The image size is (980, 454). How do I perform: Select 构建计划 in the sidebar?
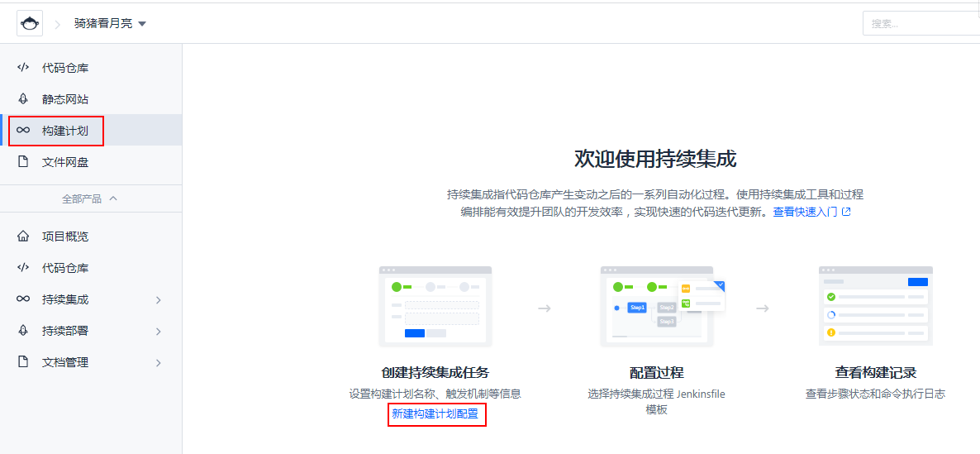tap(91, 130)
